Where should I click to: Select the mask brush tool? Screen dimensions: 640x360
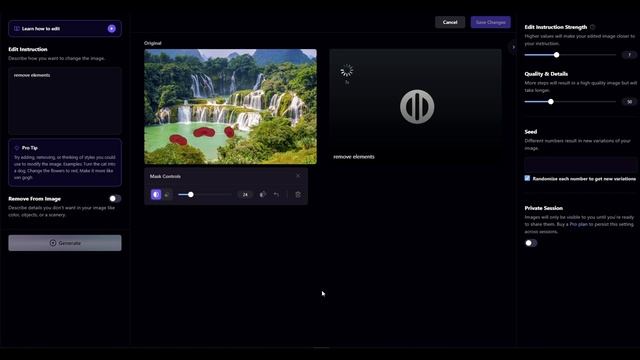pos(156,195)
